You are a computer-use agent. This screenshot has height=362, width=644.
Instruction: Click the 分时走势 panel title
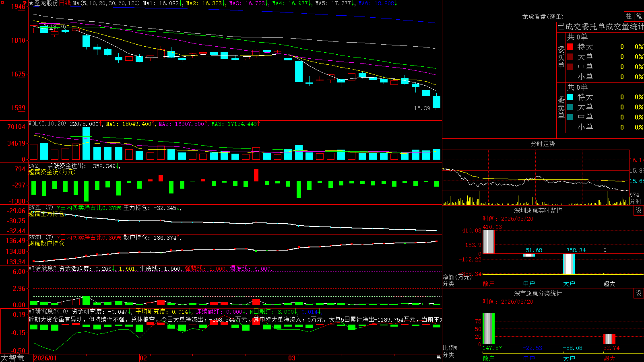click(543, 144)
